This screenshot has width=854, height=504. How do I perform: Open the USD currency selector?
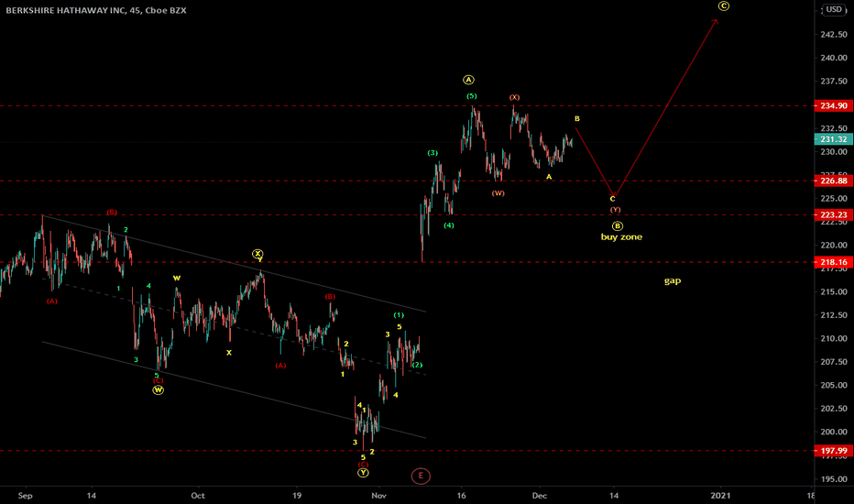coord(834,9)
